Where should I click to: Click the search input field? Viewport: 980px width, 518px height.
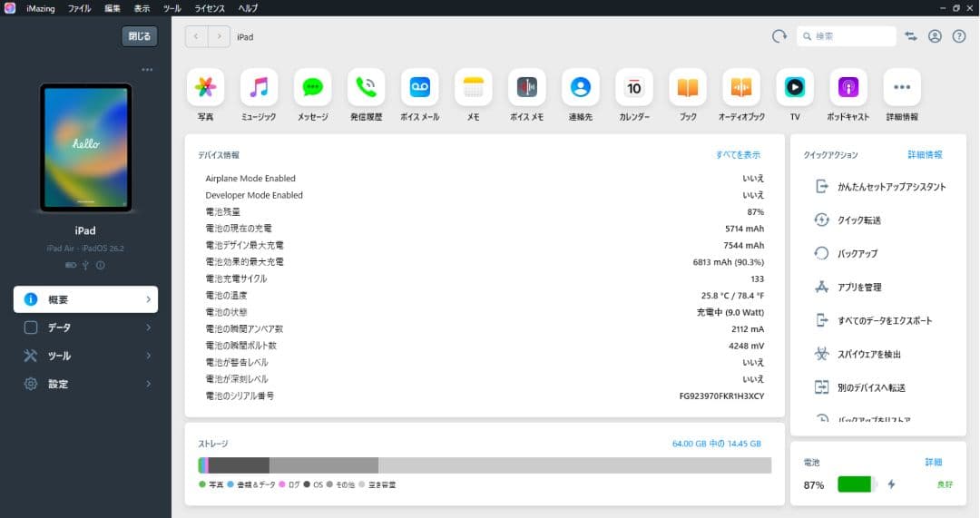(x=847, y=36)
